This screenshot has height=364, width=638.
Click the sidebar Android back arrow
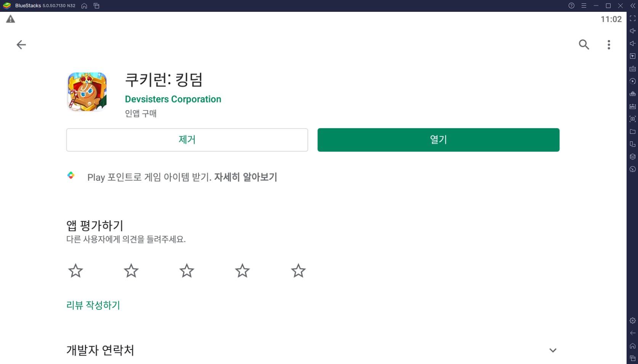(x=633, y=333)
